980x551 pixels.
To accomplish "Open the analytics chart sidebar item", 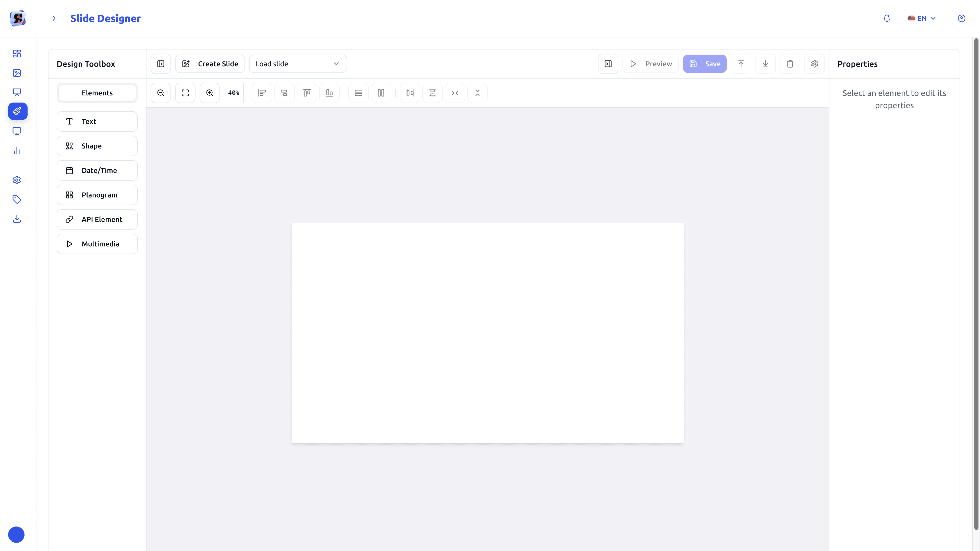I will pyautogui.click(x=17, y=151).
